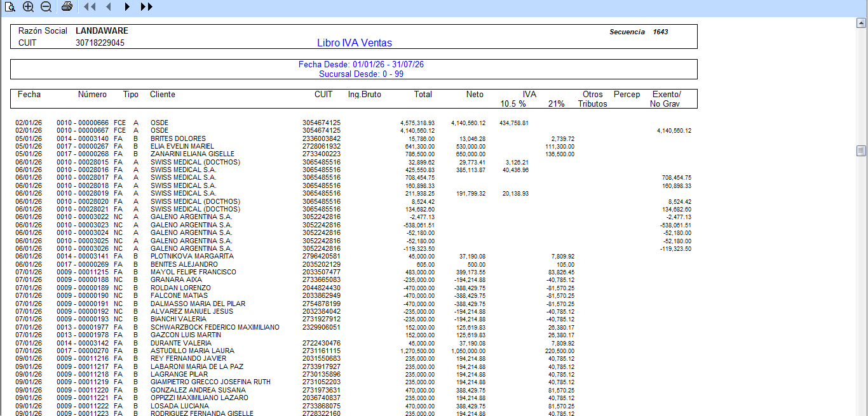Select client "REY FERNANDO JAVIER"
The height and width of the screenshot is (416, 868).
(x=189, y=358)
